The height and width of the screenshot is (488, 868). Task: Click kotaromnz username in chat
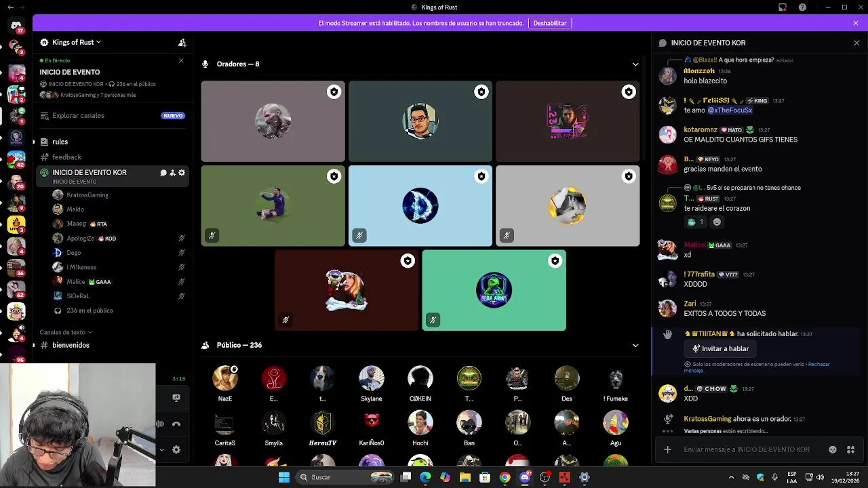(x=701, y=129)
